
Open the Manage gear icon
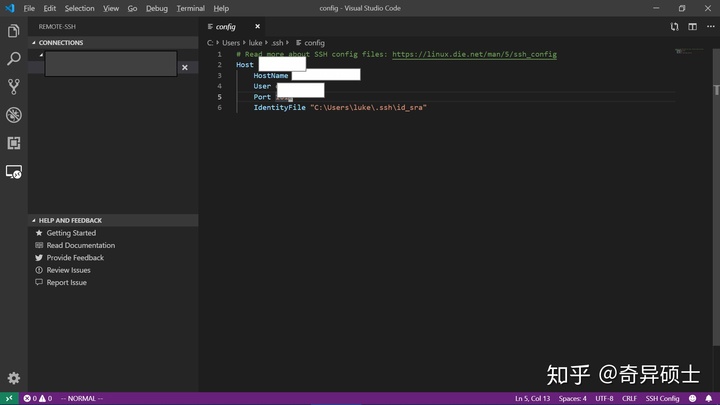tap(14, 378)
